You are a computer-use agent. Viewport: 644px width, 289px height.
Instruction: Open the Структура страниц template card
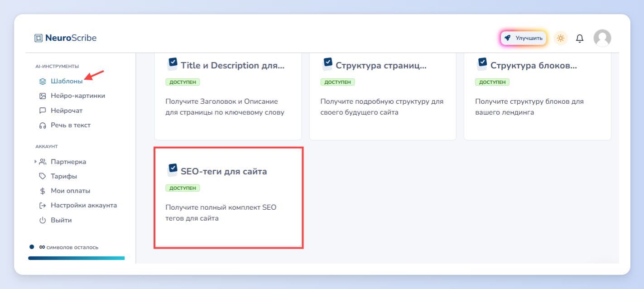pyautogui.click(x=383, y=96)
